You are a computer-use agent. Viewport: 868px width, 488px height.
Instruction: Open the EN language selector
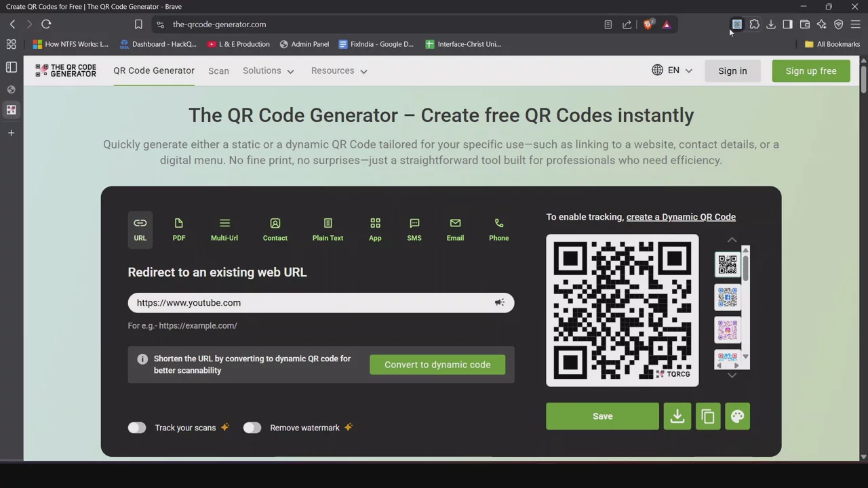(672, 70)
